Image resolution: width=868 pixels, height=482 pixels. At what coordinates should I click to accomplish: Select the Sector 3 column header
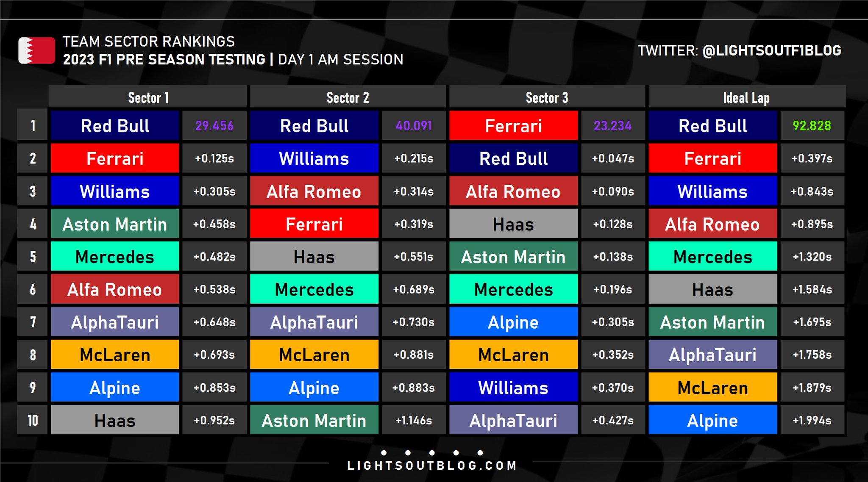(547, 97)
